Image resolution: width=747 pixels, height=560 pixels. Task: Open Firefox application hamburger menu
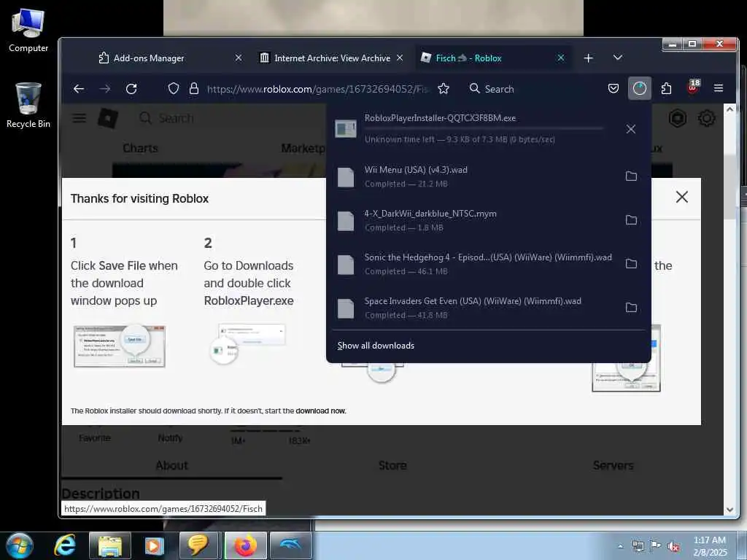719,88
